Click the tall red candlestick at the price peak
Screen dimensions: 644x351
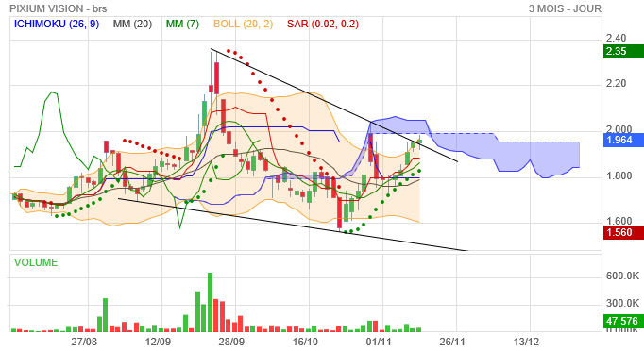pos(216,78)
